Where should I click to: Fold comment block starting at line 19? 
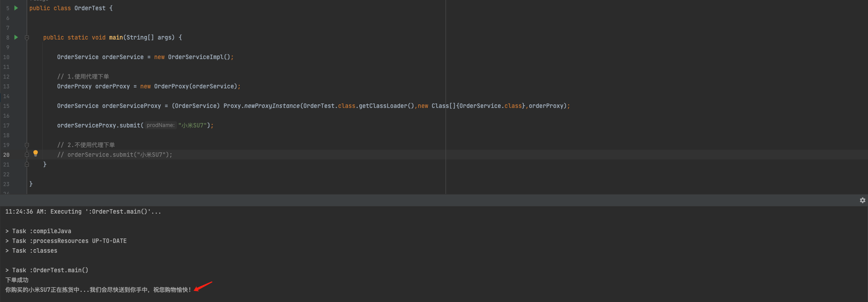click(27, 145)
